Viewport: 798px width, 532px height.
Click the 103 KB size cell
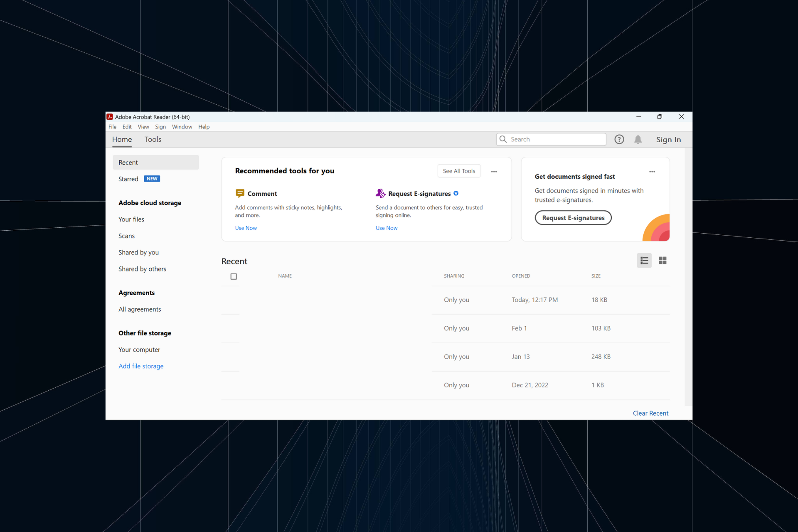601,328
